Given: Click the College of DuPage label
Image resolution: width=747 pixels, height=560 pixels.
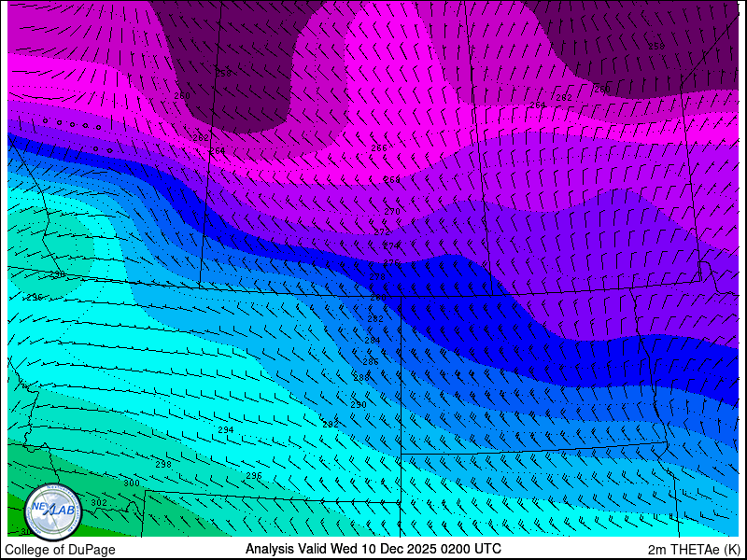Looking at the screenshot, I should coord(60,550).
